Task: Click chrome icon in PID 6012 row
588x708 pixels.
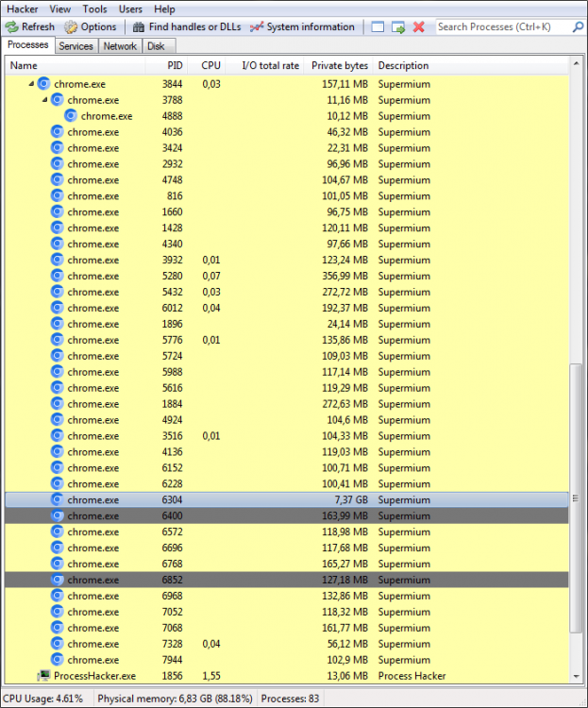Action: coord(58,308)
